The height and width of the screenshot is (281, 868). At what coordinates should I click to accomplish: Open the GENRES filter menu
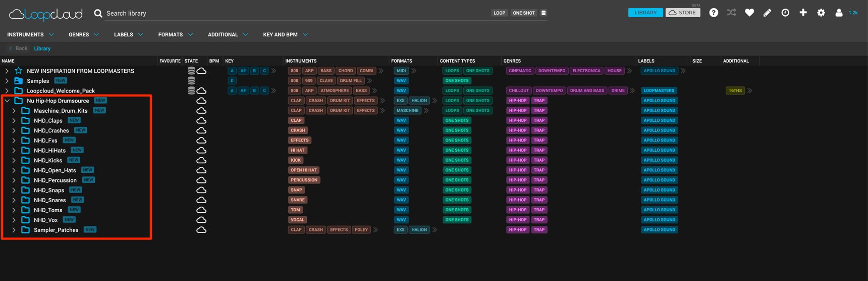[x=84, y=34]
